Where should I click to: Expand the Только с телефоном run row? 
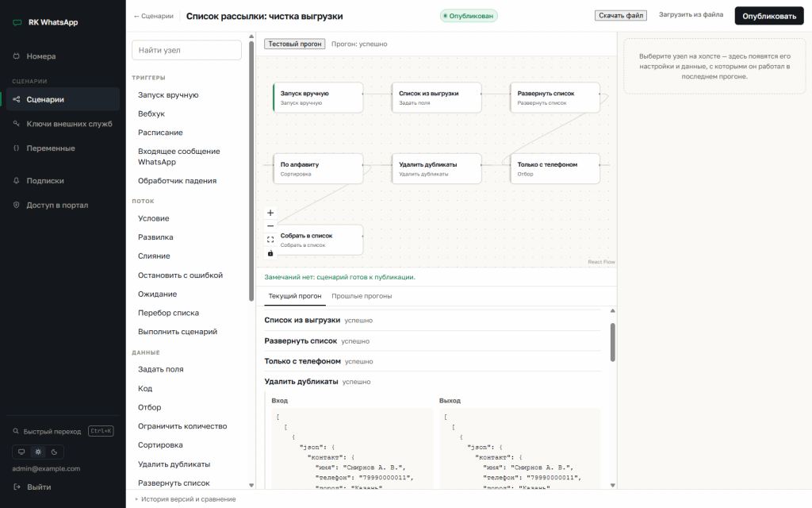click(432, 361)
